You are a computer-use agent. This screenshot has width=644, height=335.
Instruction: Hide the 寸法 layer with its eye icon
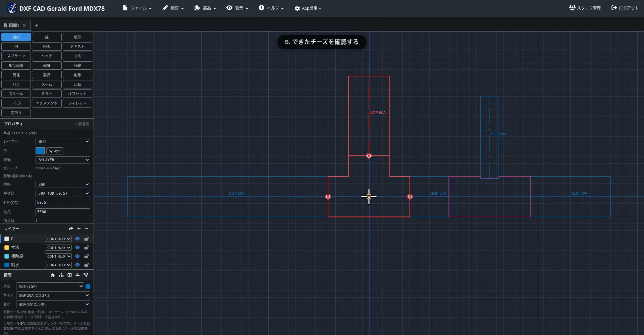point(77,248)
